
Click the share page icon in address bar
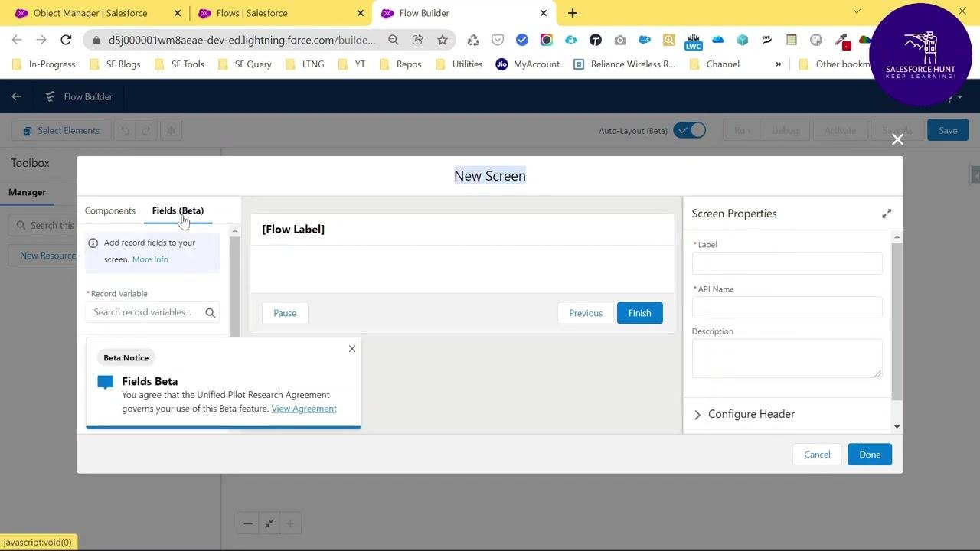tap(417, 40)
